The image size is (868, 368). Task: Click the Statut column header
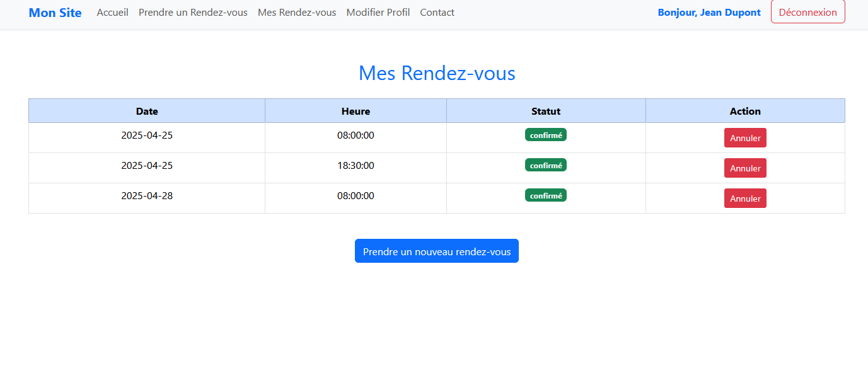click(x=546, y=111)
